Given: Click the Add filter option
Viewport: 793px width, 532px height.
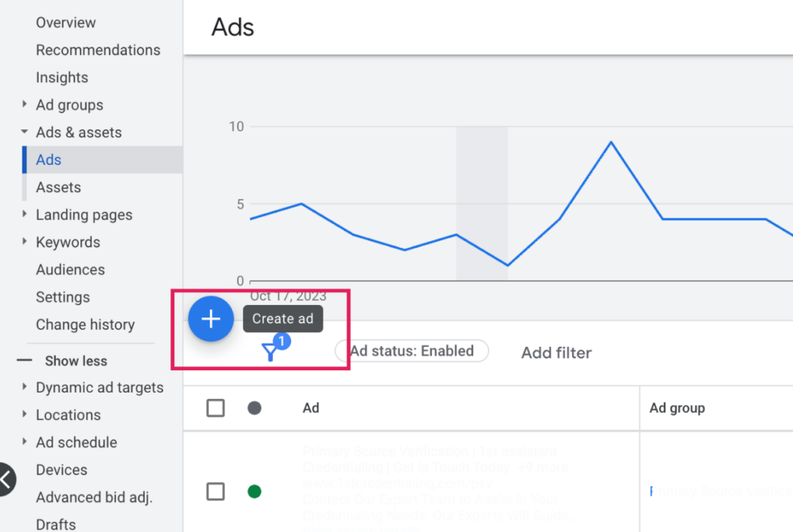Looking at the screenshot, I should coord(556,352).
